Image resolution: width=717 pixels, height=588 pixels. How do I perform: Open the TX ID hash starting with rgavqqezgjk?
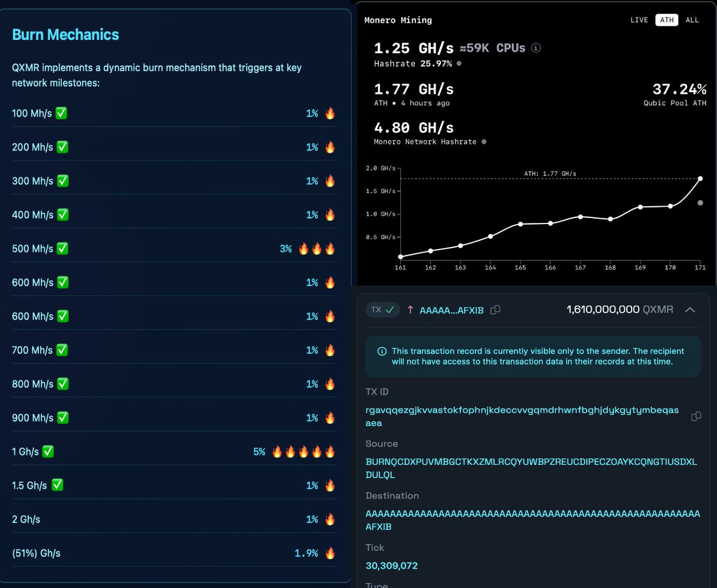[522, 416]
